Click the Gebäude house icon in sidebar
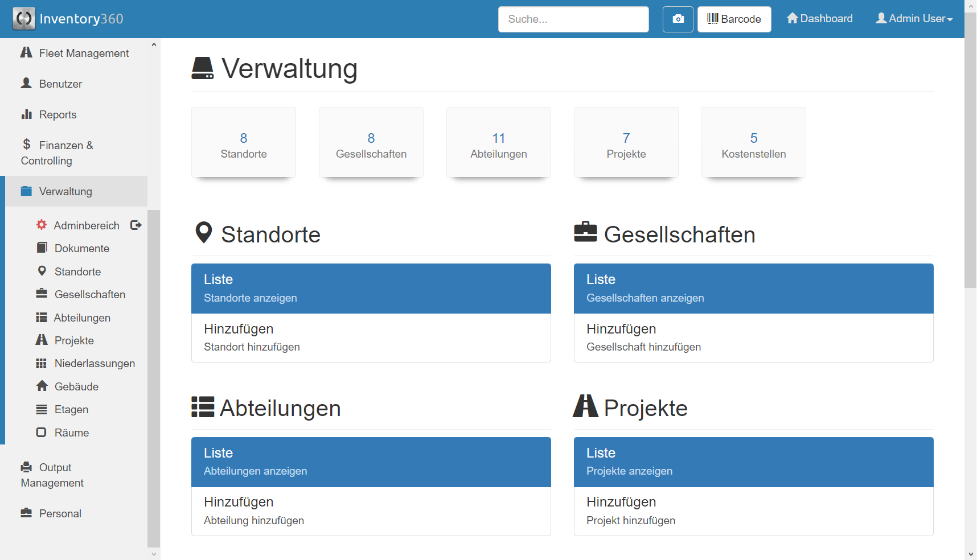The image size is (977, 560). click(42, 386)
